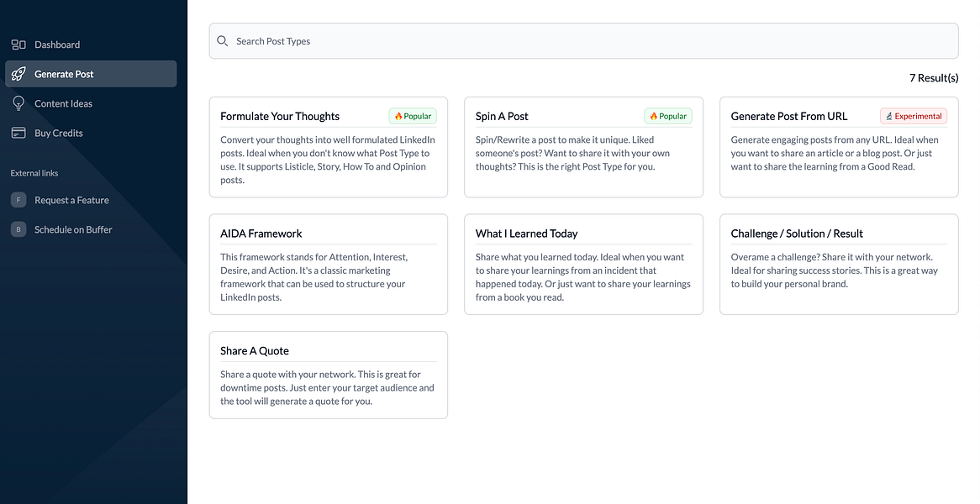Click the Experimental microscope badge
This screenshot has width=980, height=504.
914,116
